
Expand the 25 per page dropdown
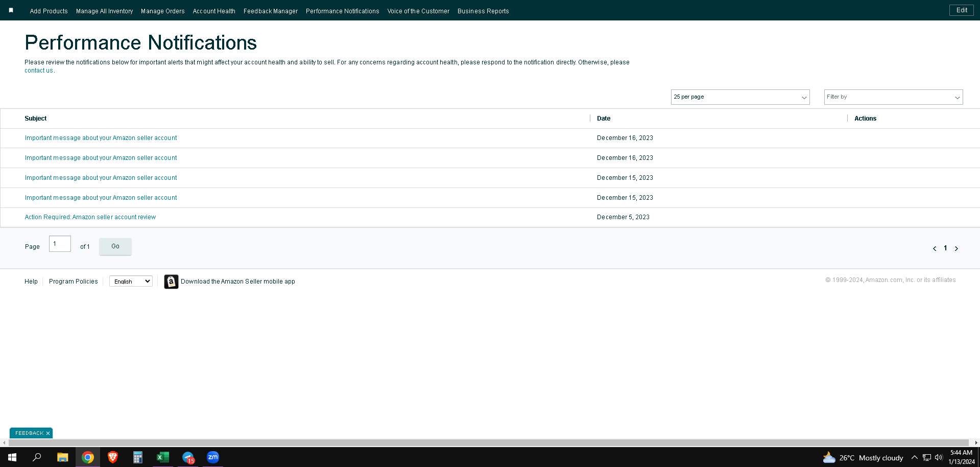(x=740, y=97)
